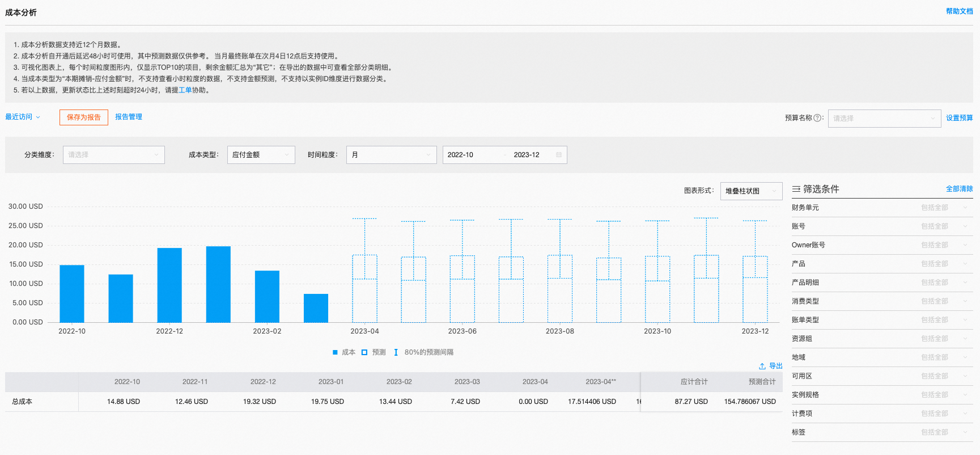Screen dimensions: 980x455
Task: Click the 工单 ticket link in notes
Action: click(x=185, y=90)
